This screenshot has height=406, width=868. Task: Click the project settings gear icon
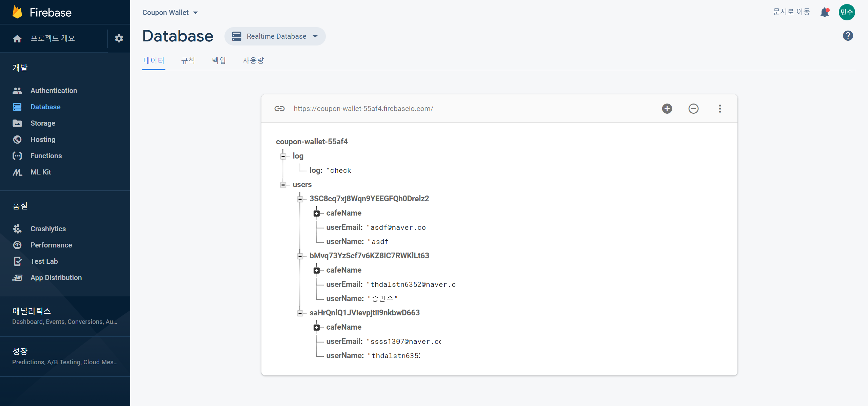119,38
